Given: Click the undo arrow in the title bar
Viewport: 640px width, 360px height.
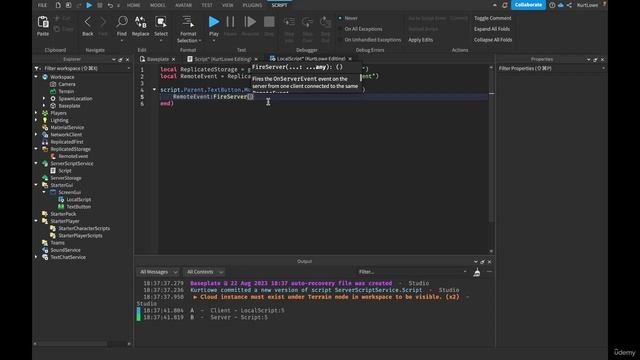Looking at the screenshot, I should tap(110, 5).
